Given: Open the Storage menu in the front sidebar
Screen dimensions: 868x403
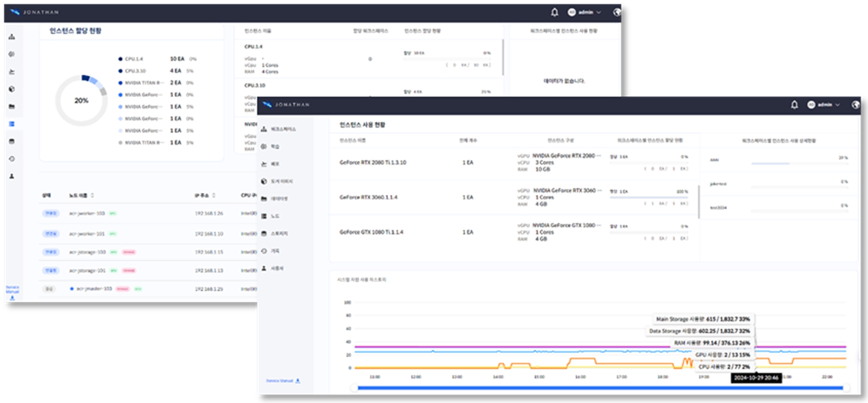Looking at the screenshot, I should 274,234.
